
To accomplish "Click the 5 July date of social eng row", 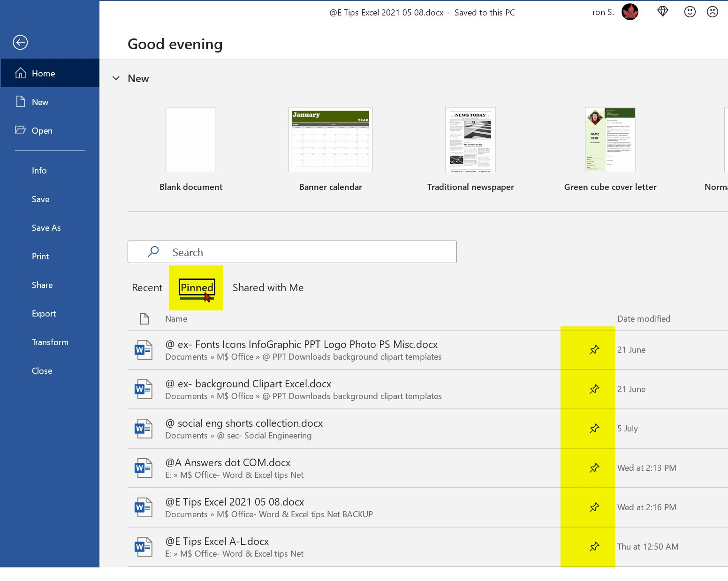I will [x=627, y=429].
